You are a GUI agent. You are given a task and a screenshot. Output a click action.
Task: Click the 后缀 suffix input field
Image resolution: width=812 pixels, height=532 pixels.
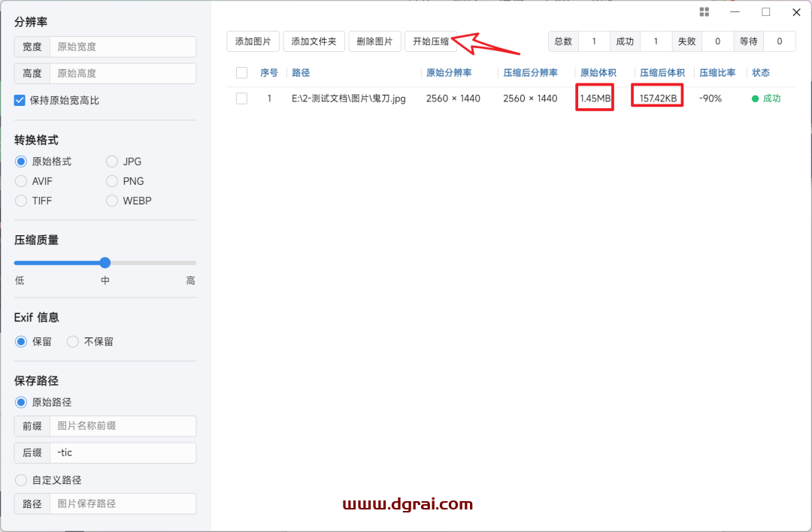(x=122, y=453)
